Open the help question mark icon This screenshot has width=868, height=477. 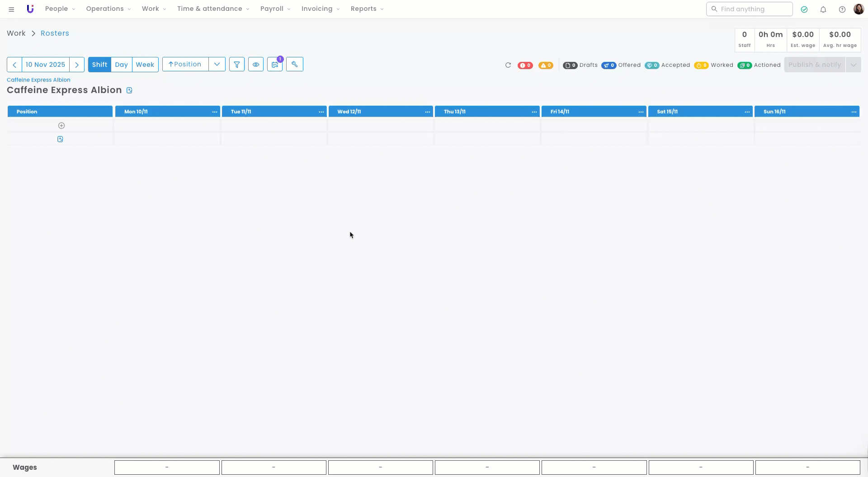tap(842, 9)
